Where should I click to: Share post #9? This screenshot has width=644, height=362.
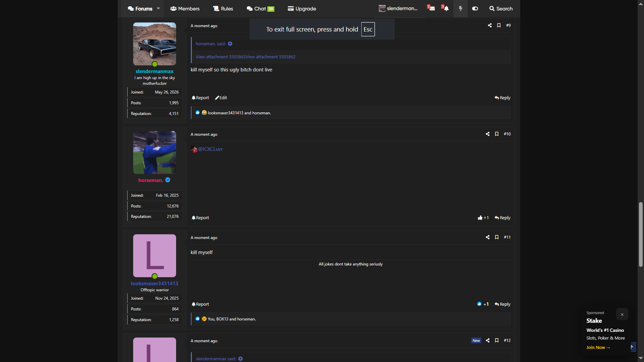click(490, 25)
